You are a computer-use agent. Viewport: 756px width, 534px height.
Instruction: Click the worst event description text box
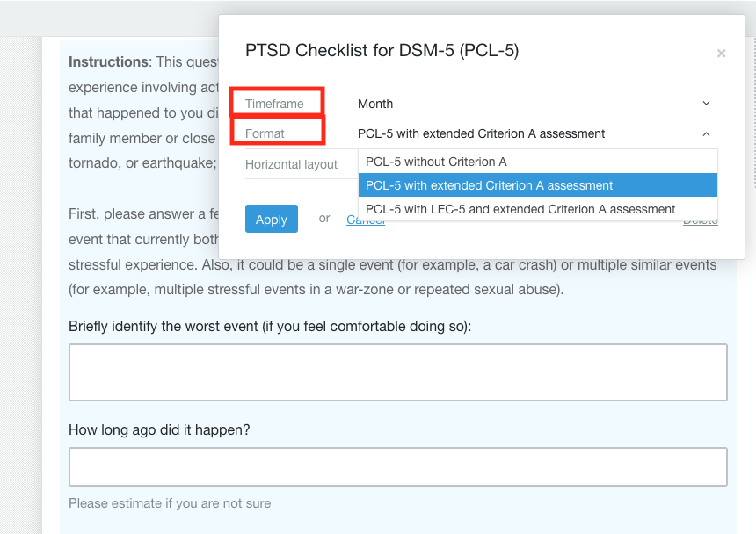pos(397,372)
